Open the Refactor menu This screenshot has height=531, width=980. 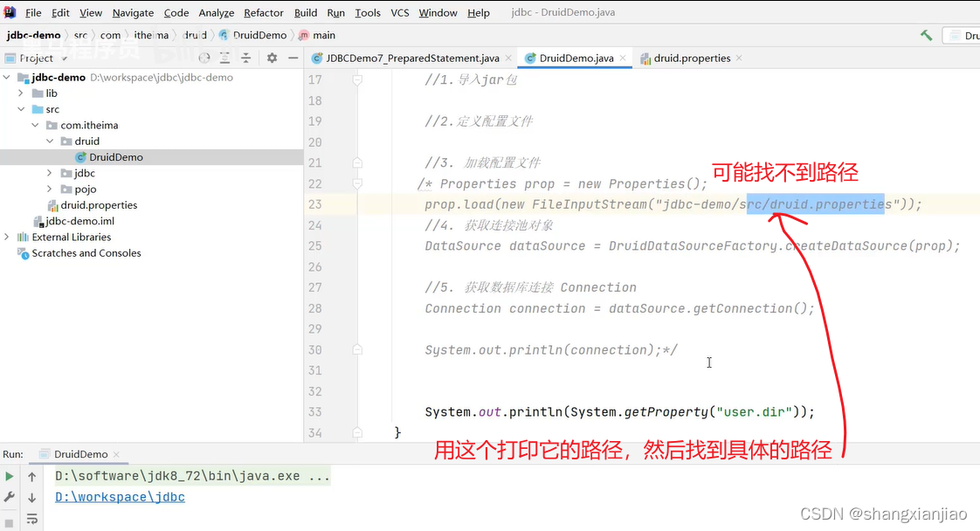pyautogui.click(x=264, y=12)
